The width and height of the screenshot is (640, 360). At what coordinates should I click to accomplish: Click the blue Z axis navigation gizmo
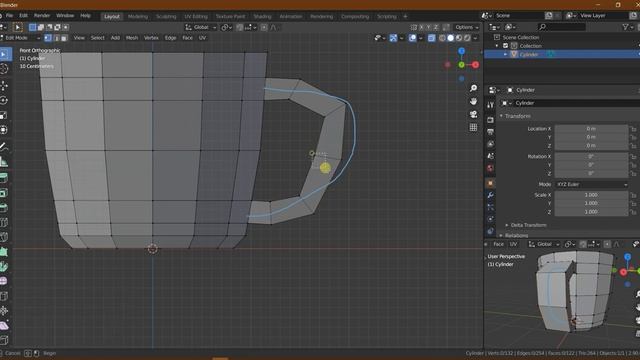461,51
